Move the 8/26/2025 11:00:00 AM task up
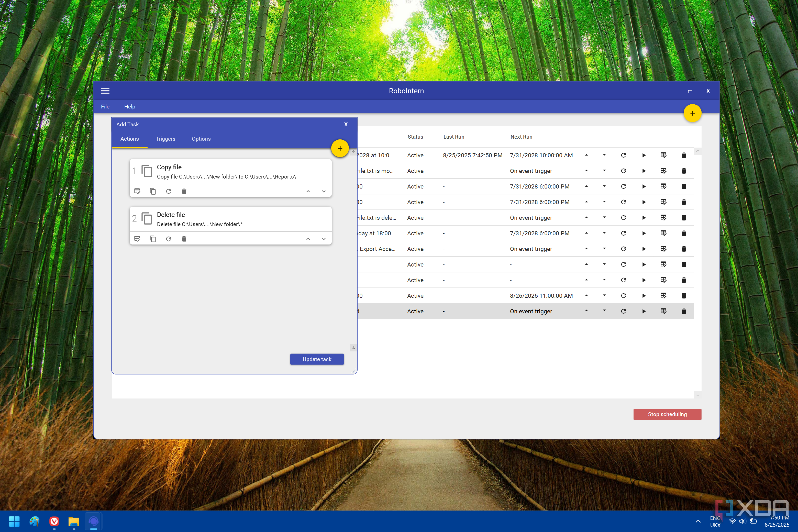 pyautogui.click(x=586, y=295)
